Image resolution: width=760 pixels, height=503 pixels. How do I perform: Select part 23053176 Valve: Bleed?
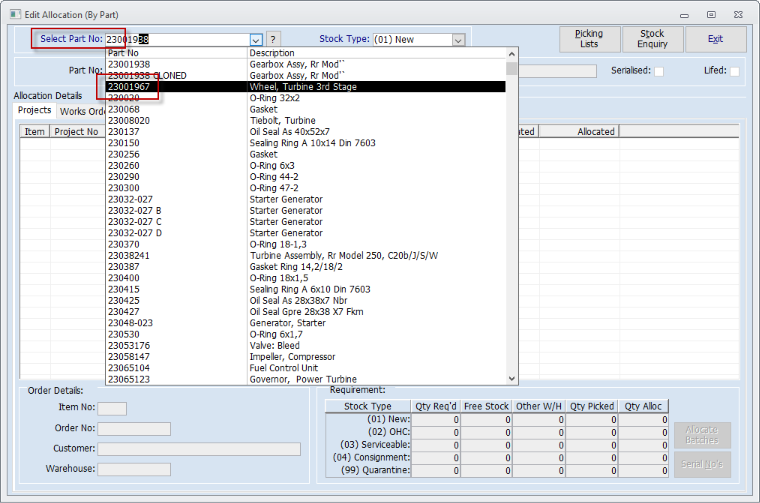coord(305,346)
